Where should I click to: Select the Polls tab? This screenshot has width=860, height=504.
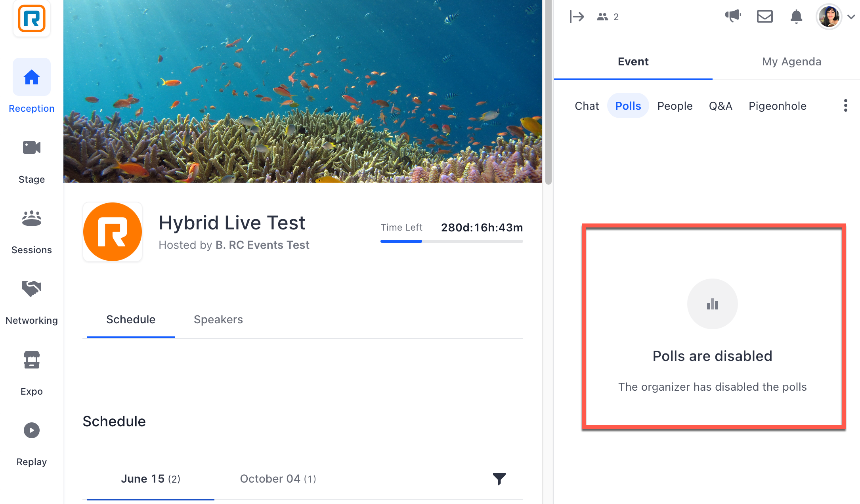628,106
